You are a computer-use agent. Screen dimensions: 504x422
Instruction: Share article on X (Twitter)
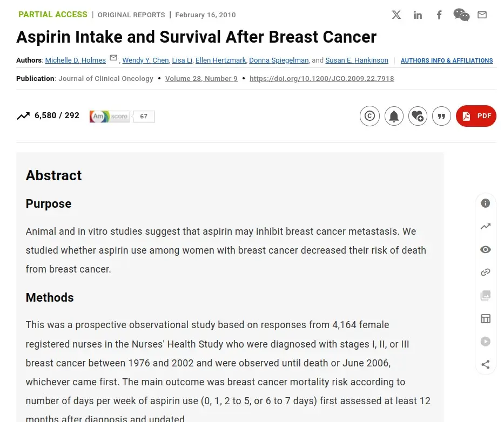(397, 15)
